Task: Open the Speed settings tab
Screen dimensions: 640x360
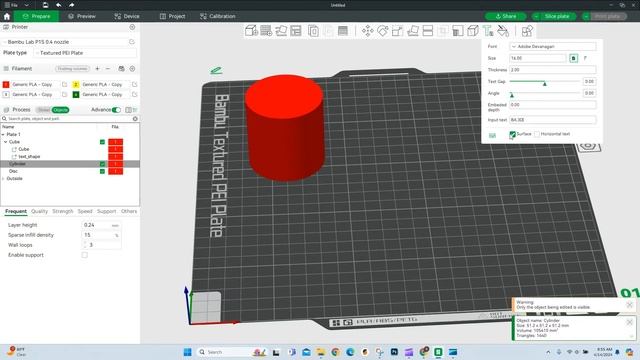Action: [85, 211]
